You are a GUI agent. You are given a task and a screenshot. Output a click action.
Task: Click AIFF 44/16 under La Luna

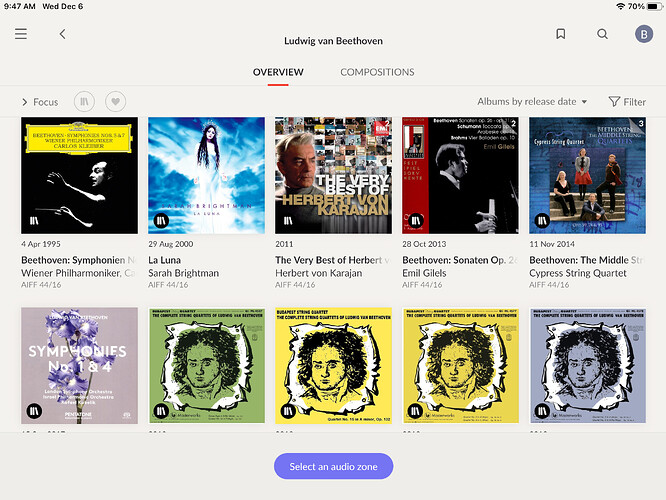[168, 285]
